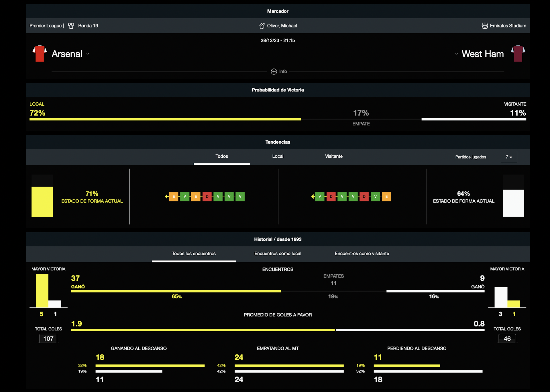Click the West Ham total goals box 46
This screenshot has width=550, height=392.
[507, 339]
